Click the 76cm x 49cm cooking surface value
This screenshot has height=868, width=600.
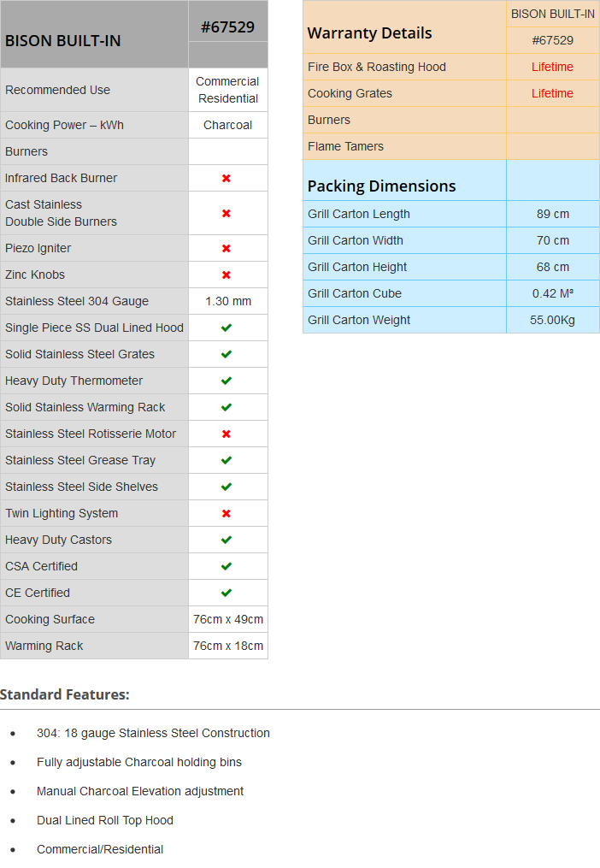tap(228, 619)
